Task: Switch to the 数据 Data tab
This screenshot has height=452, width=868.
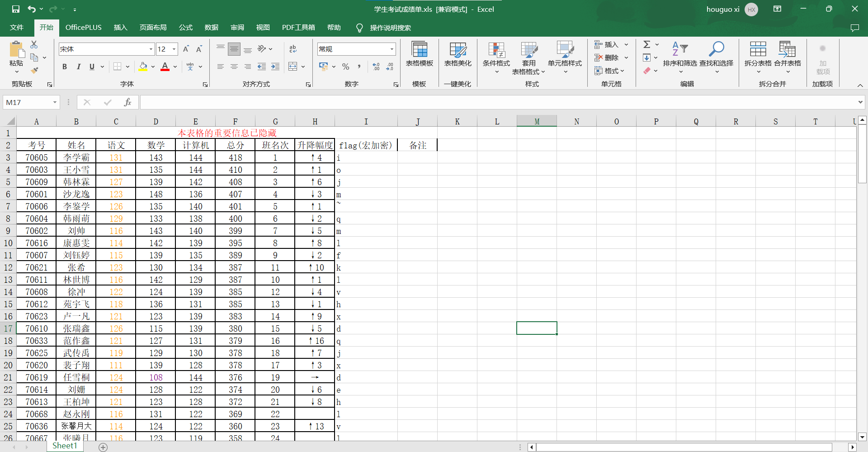Action: [212, 28]
